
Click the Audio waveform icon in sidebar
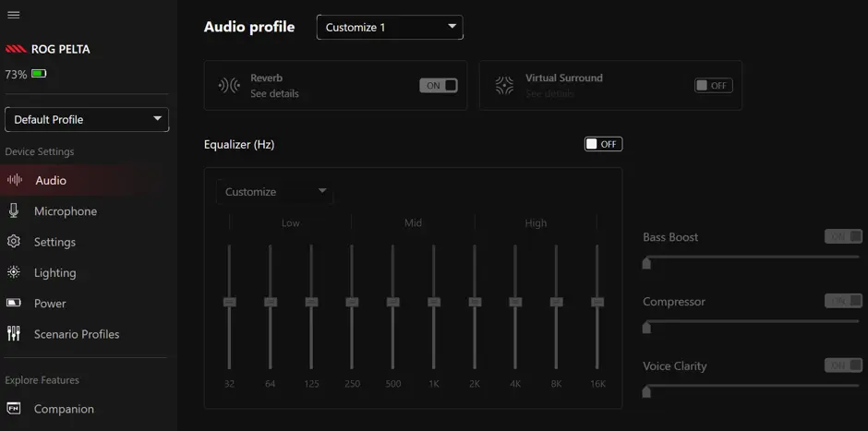[x=15, y=180]
